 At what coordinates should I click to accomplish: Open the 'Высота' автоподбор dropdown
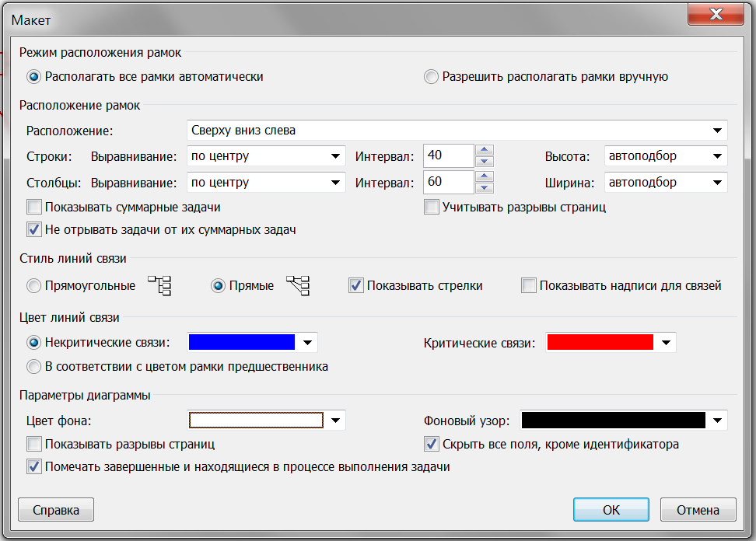click(717, 156)
